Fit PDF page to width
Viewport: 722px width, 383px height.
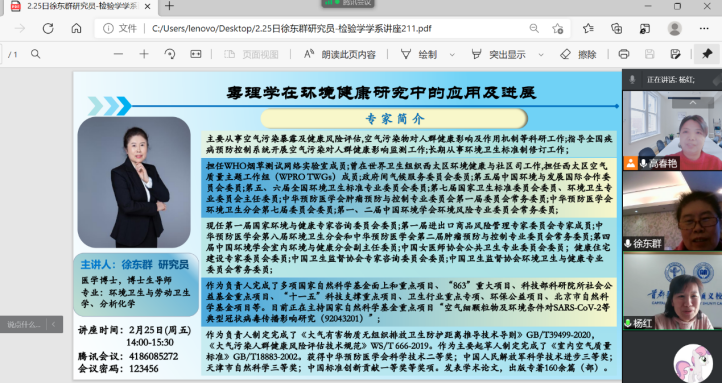196,54
